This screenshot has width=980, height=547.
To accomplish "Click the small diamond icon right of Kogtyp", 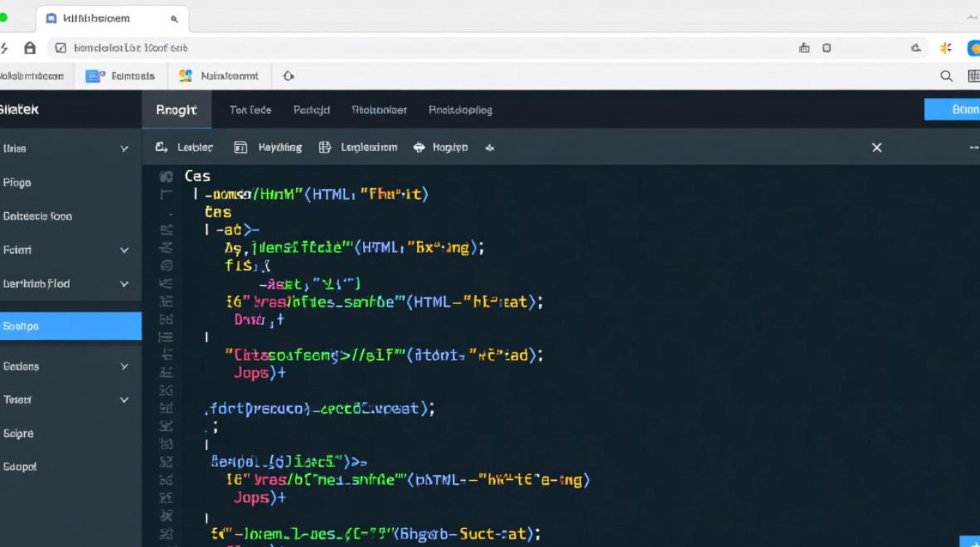I will (x=489, y=147).
